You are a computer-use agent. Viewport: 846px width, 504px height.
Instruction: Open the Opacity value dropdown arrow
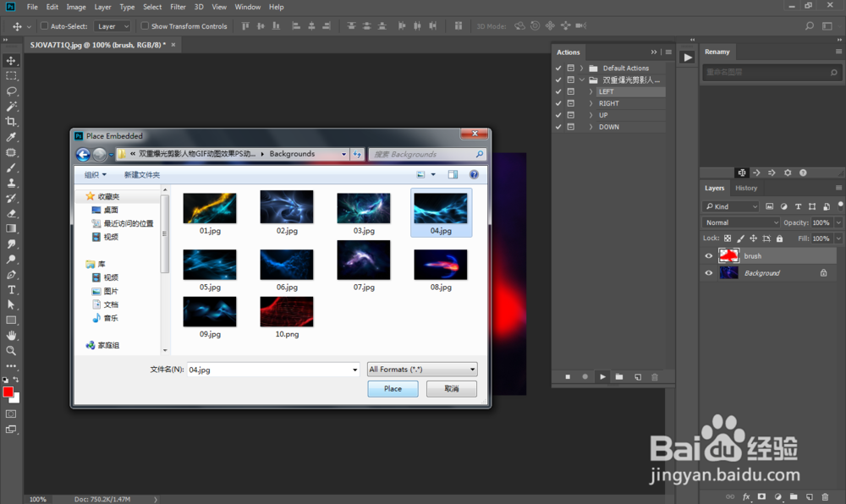tap(838, 222)
